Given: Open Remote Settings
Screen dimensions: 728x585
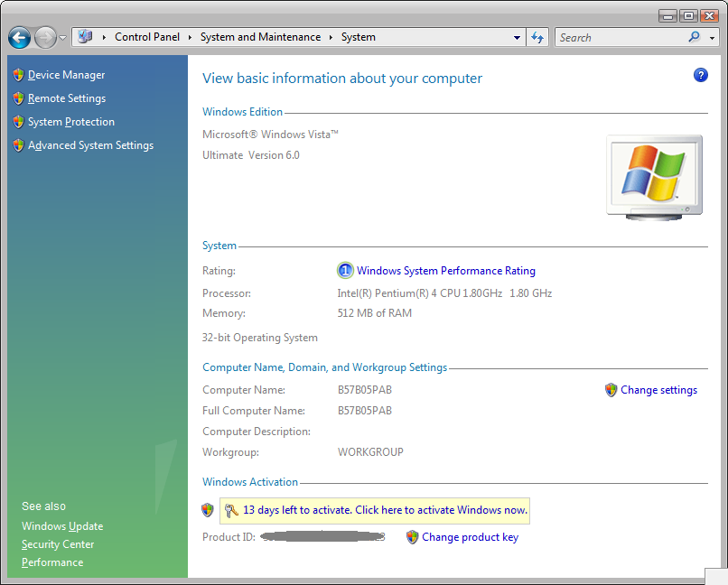Looking at the screenshot, I should point(67,98).
